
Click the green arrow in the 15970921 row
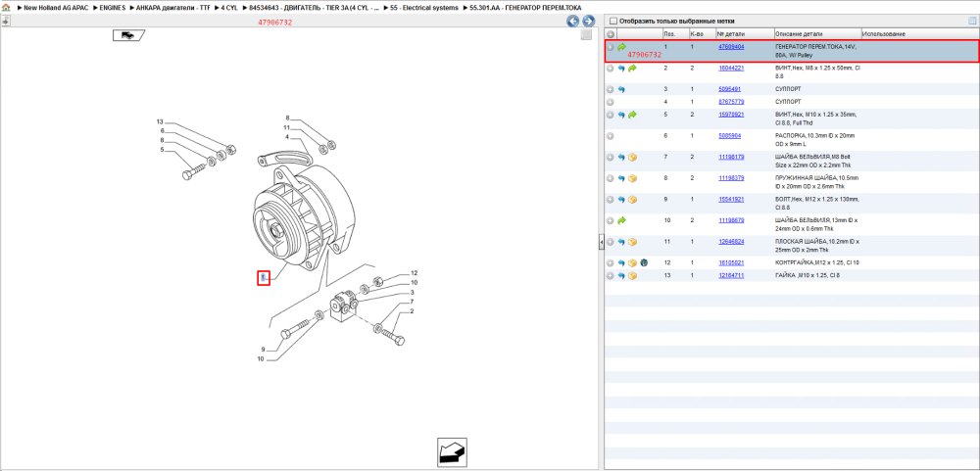point(632,115)
